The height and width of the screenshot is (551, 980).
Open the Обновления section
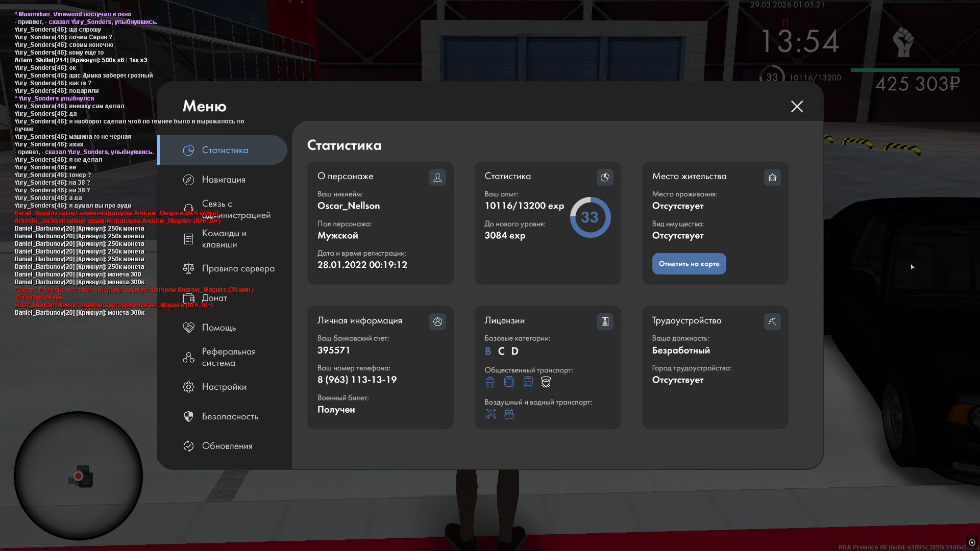(x=227, y=446)
